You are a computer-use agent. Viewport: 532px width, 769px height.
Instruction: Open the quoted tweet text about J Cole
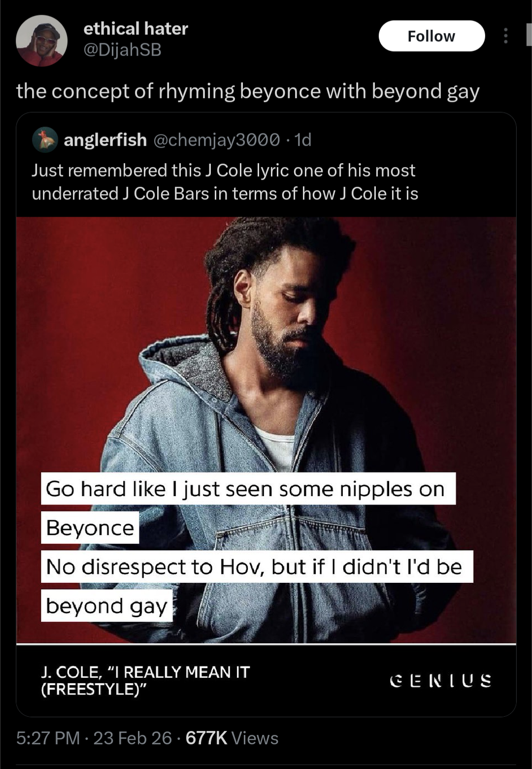pyautogui.click(x=225, y=182)
